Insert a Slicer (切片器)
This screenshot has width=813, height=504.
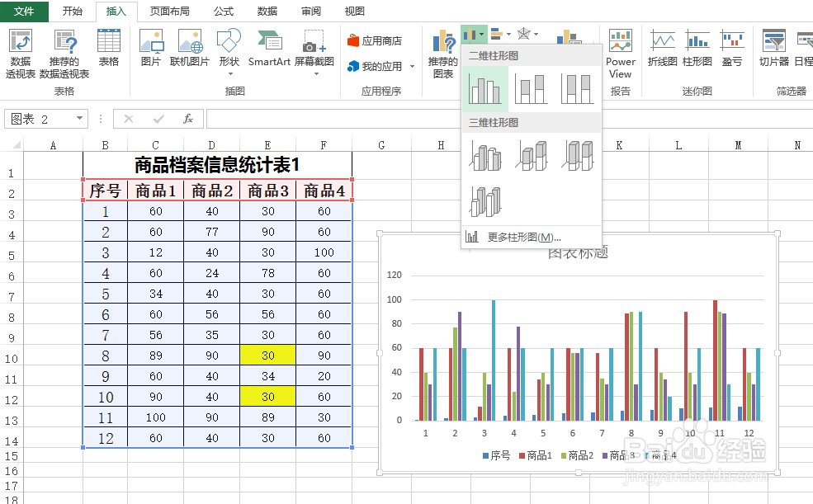[x=774, y=48]
